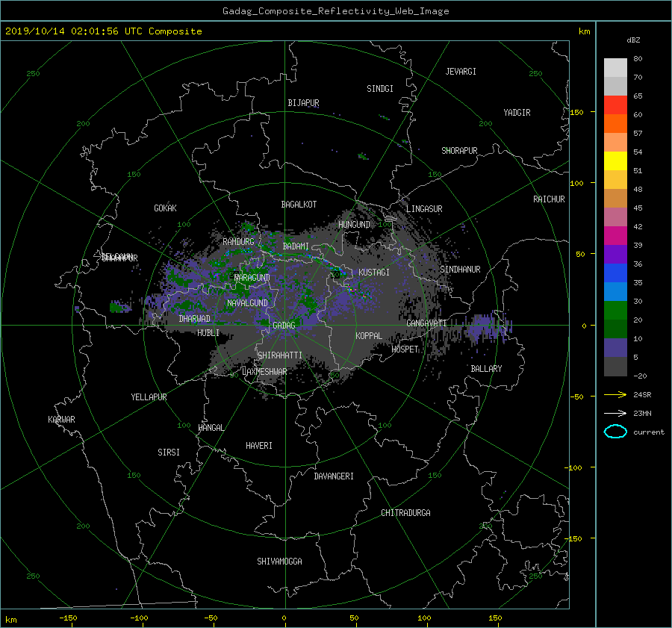Select the dark gray 5 dBZ swatch

click(615, 367)
